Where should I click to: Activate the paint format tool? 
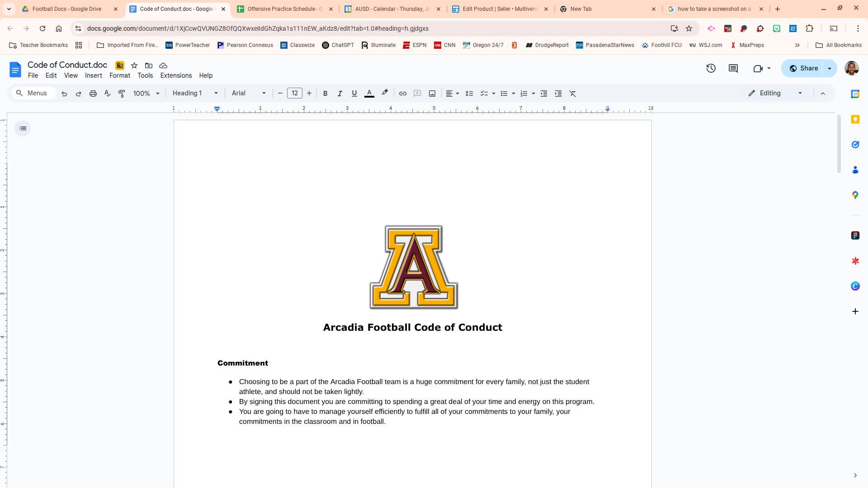[122, 94]
